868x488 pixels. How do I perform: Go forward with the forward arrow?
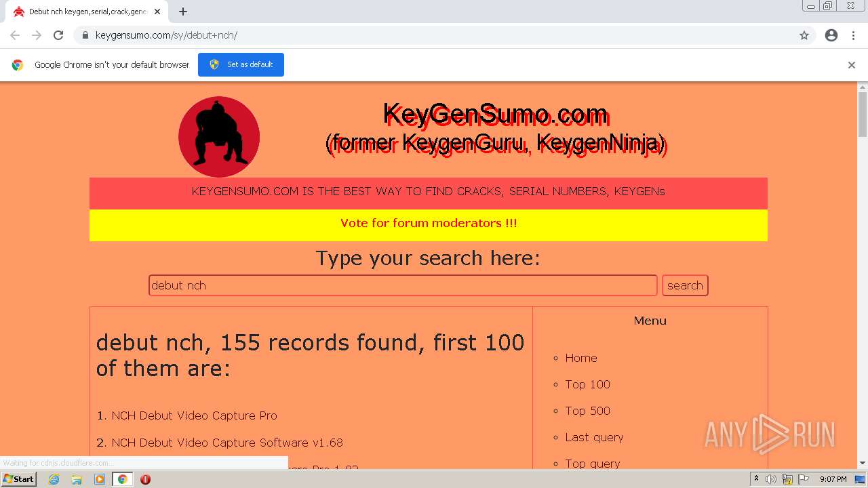[37, 35]
